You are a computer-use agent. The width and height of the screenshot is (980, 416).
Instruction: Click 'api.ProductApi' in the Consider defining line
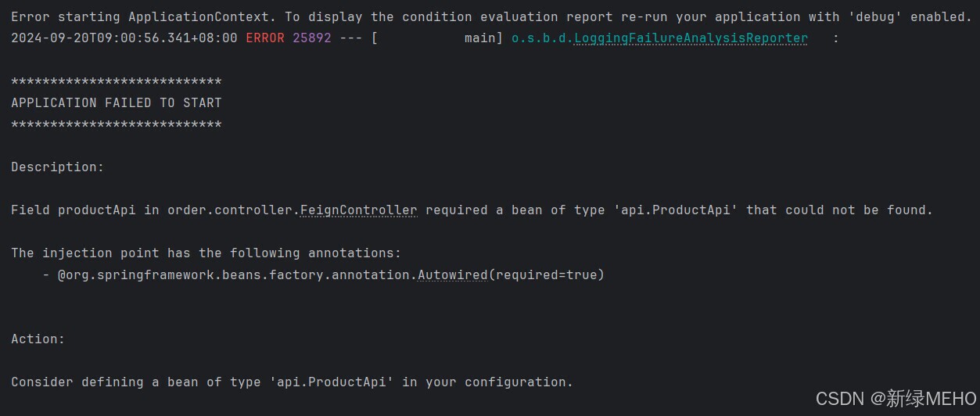(x=331, y=382)
